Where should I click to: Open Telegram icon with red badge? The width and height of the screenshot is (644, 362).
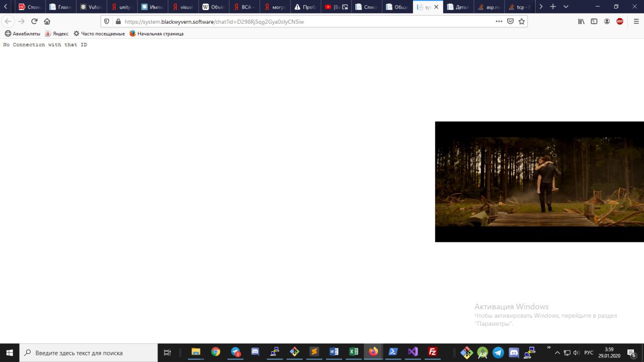235,352
